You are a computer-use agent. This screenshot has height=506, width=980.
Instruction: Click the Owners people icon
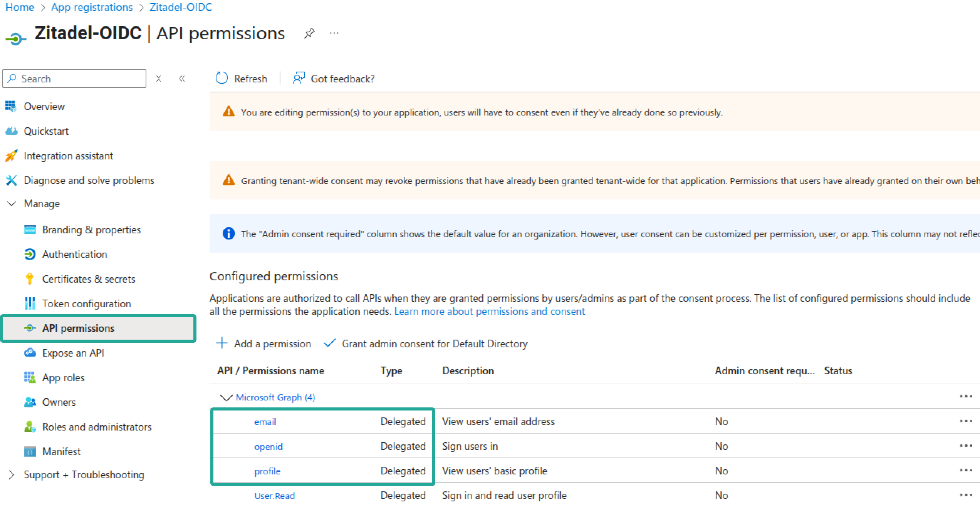30,402
